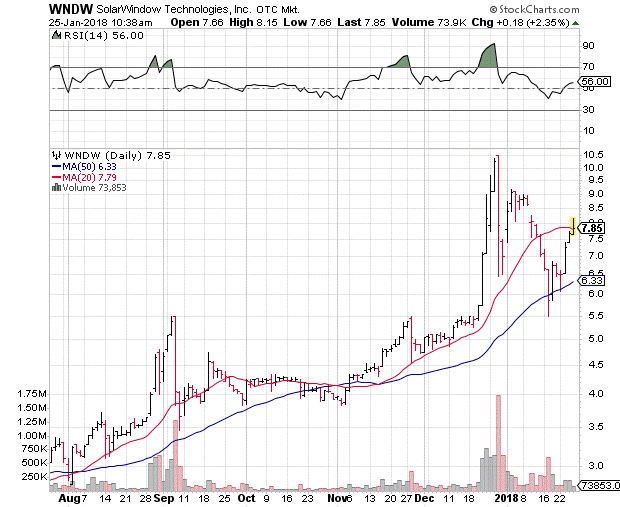This screenshot has width=620, height=507.
Task: Click the Chg +0.18 (+2.35%) value
Action: [520, 23]
